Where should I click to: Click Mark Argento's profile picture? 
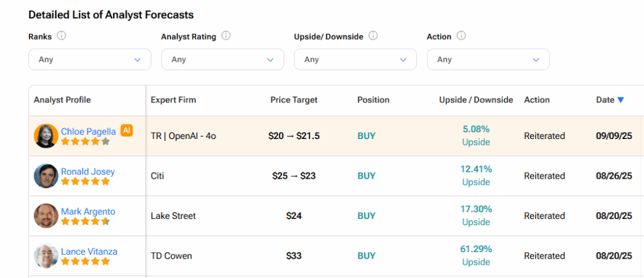46,216
